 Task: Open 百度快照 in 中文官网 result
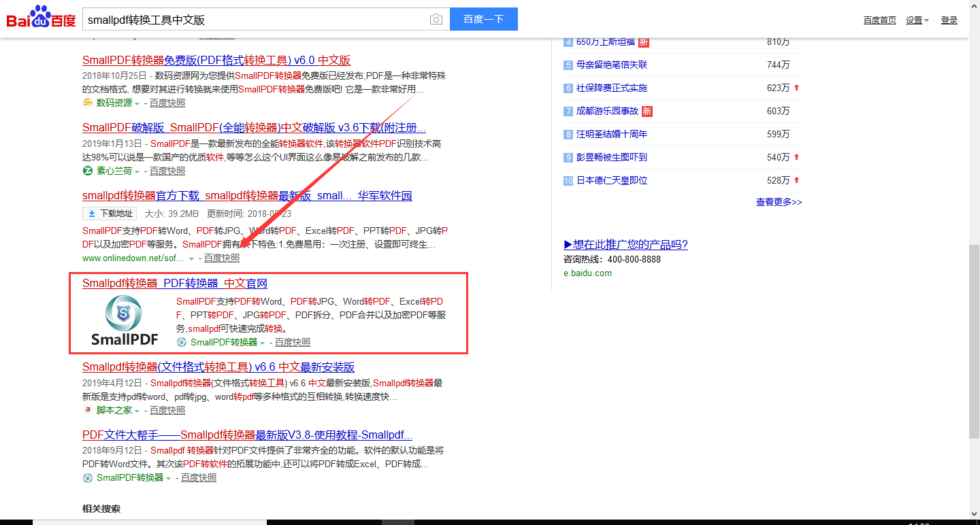[293, 342]
